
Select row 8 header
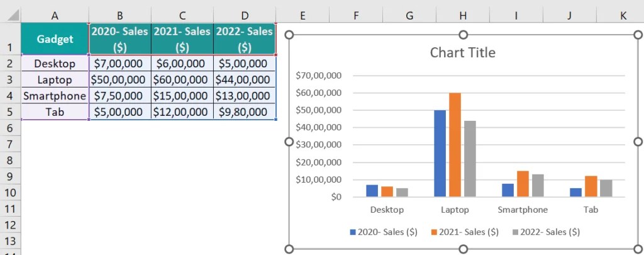10,160
